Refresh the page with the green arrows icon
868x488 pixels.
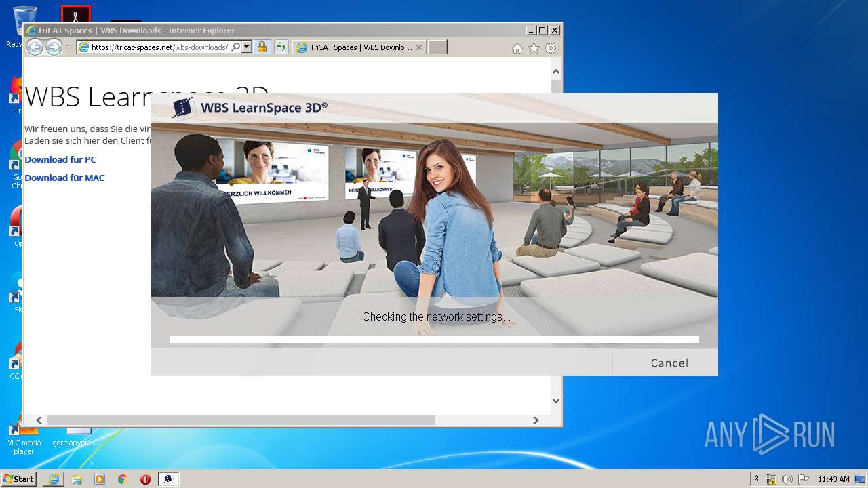pos(281,47)
